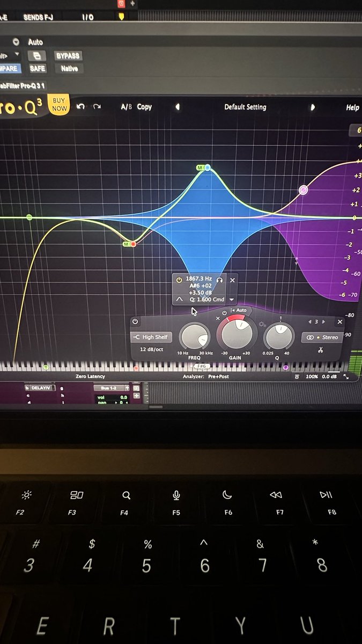362x644 pixels.
Task: Click the scissors split band icon
Action: coord(320,350)
